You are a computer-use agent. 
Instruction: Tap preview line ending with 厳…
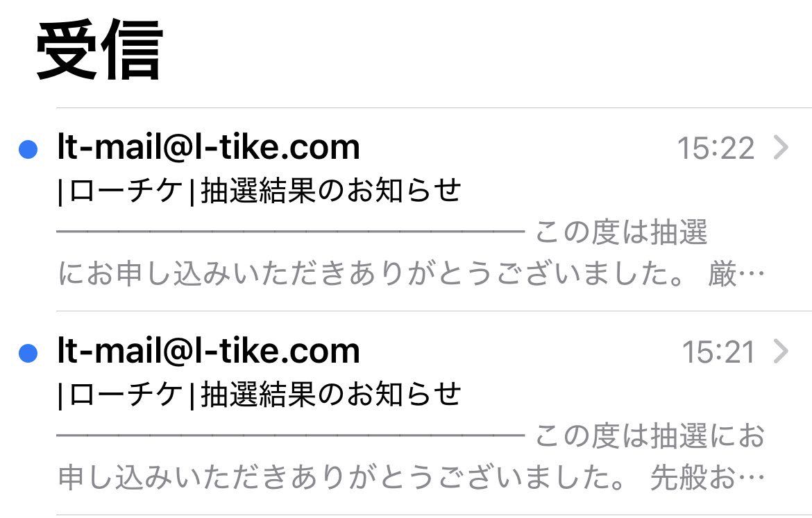pyautogui.click(x=411, y=275)
